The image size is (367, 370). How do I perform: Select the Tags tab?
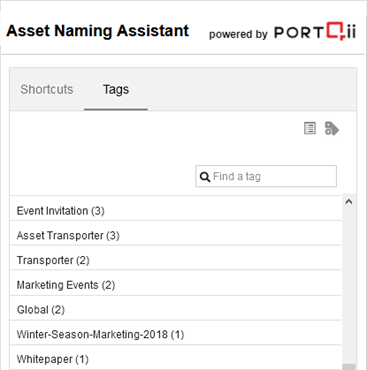[116, 89]
